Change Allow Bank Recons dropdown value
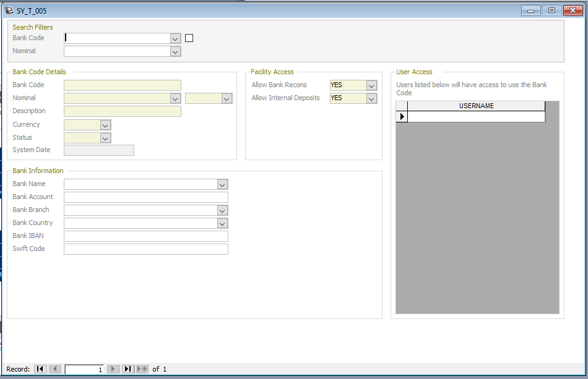This screenshot has height=379, width=588. click(x=371, y=85)
